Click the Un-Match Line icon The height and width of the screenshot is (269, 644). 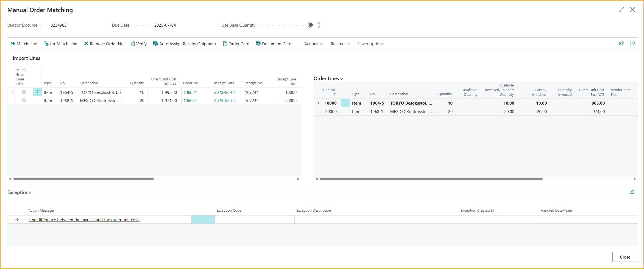pyautogui.click(x=46, y=44)
